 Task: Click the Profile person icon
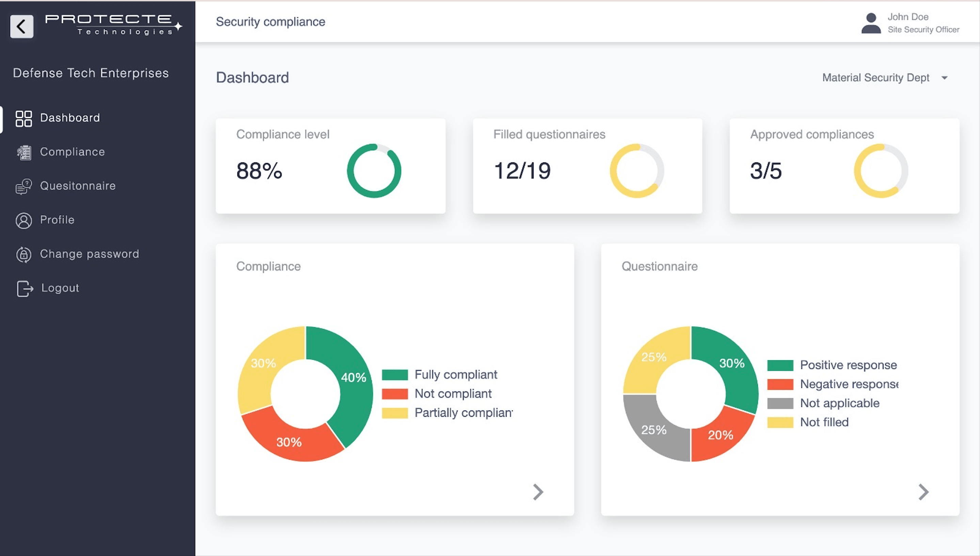24,220
